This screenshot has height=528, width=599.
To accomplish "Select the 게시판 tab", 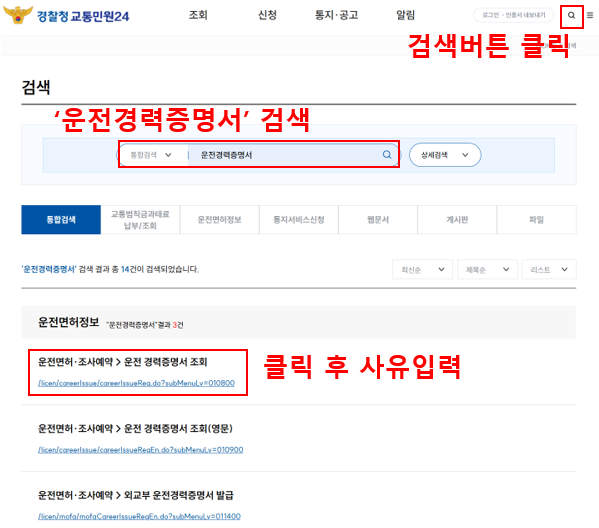I will tap(457, 220).
